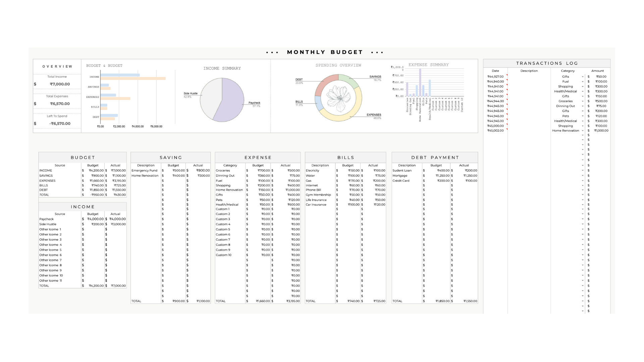Select the Total Income value in Overview
This screenshot has height=362, width=644.
pyautogui.click(x=60, y=84)
